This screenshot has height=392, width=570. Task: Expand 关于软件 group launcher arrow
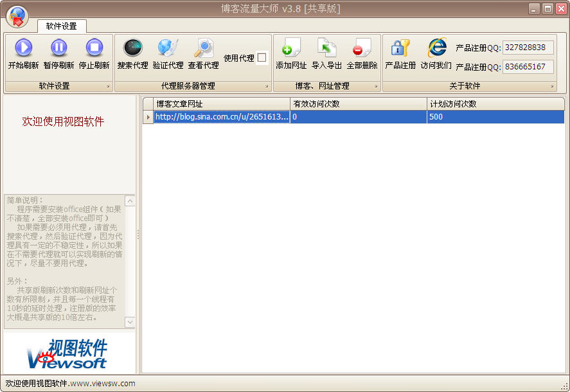[552, 86]
